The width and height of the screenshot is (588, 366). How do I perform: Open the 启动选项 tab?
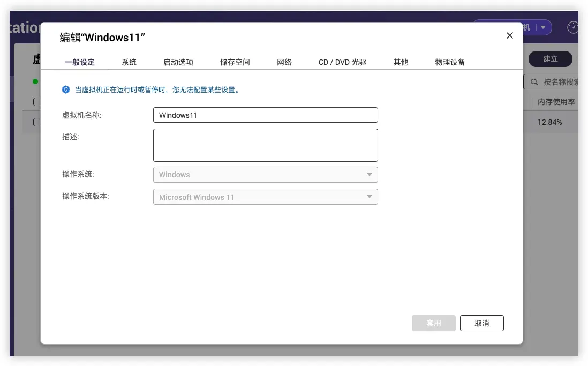[178, 62]
